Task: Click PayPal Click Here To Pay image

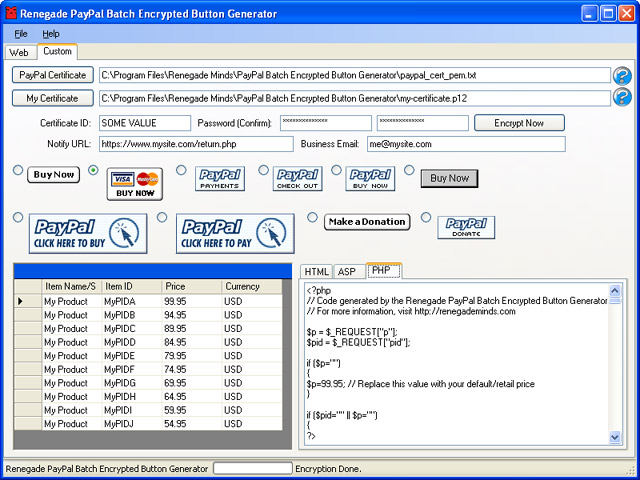Action: (x=235, y=233)
